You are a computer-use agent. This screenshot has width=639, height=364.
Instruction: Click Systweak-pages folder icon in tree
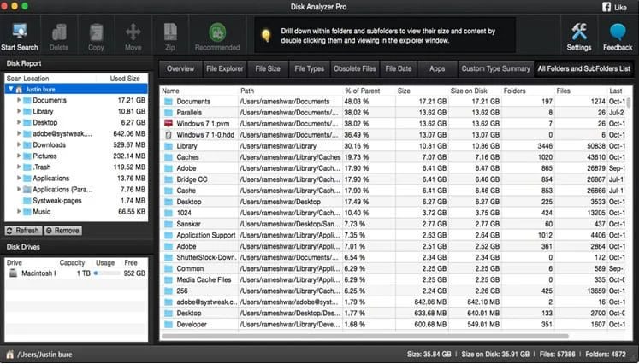pos(27,201)
